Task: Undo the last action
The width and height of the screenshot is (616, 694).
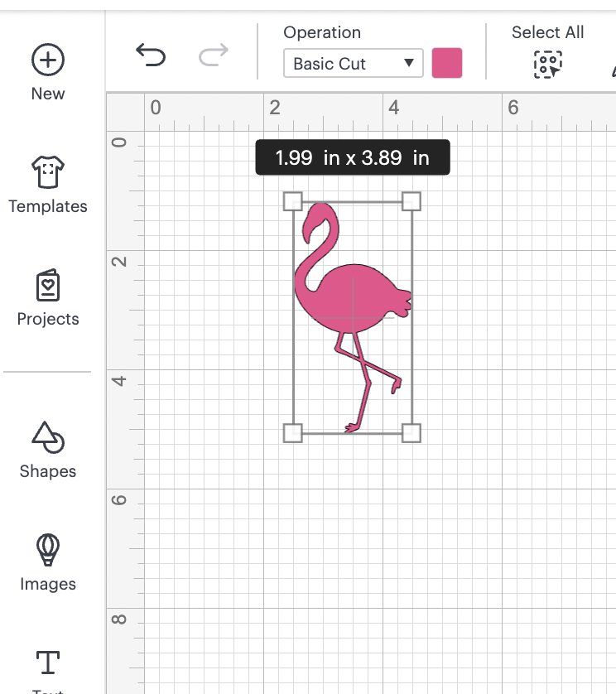Action: click(x=151, y=55)
